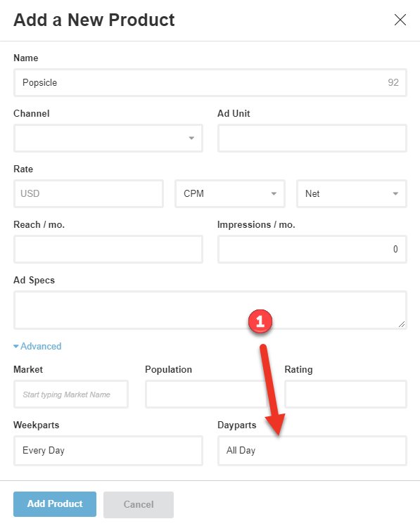
Task: Click the Rating field
Action: 346,394
